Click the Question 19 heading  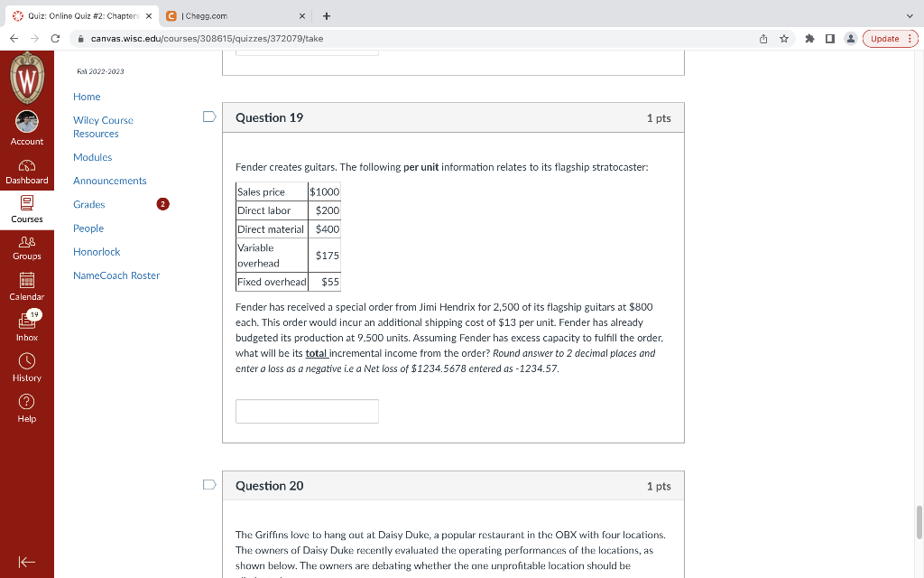pos(269,117)
